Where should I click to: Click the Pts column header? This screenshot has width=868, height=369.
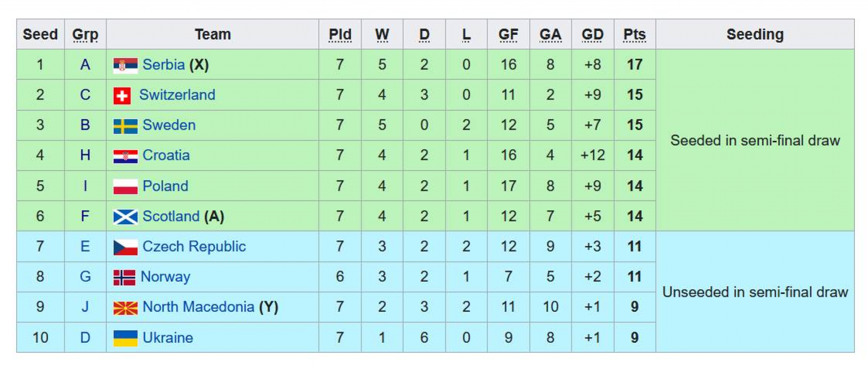pos(634,34)
